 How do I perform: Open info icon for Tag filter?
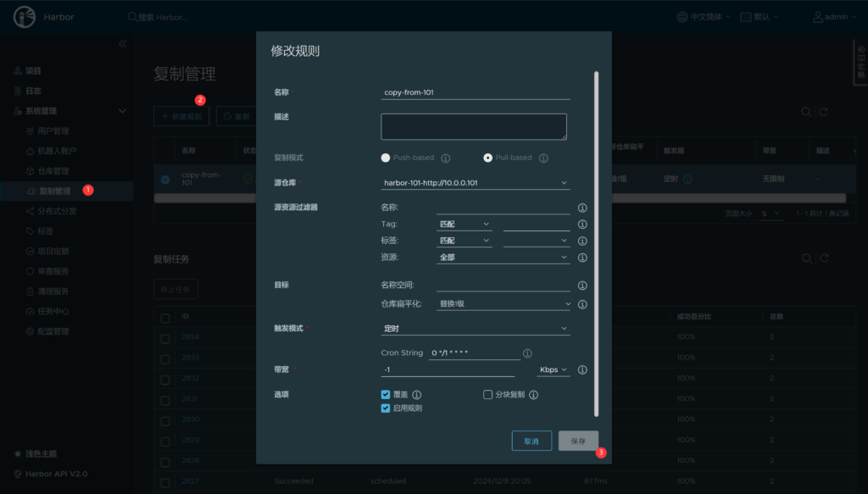(582, 225)
